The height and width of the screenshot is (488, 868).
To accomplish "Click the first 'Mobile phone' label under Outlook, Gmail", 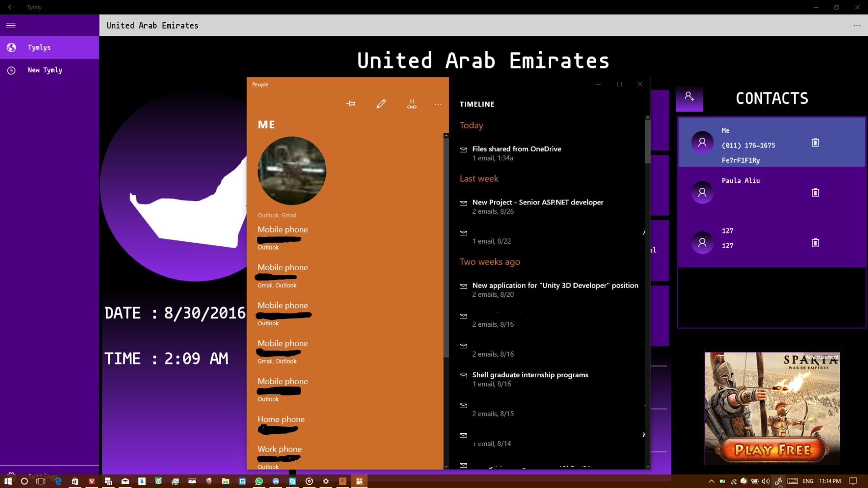I will click(x=283, y=229).
